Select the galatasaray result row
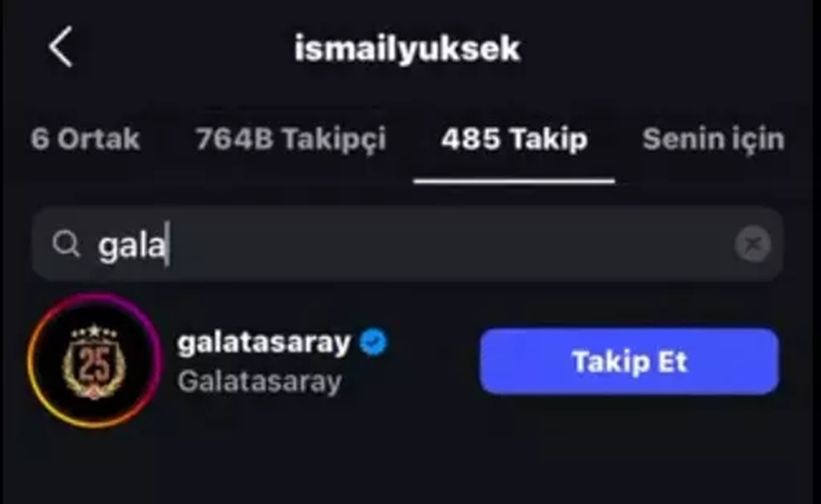The image size is (821, 504). (408, 361)
